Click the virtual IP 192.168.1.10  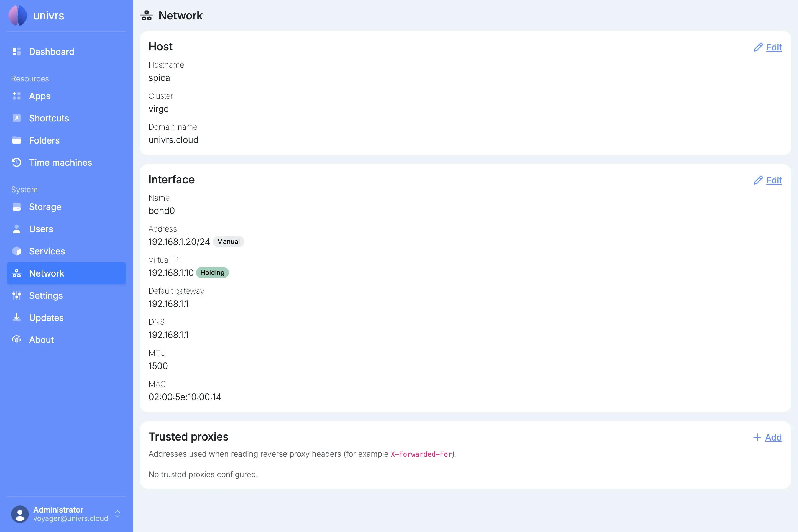(x=171, y=273)
